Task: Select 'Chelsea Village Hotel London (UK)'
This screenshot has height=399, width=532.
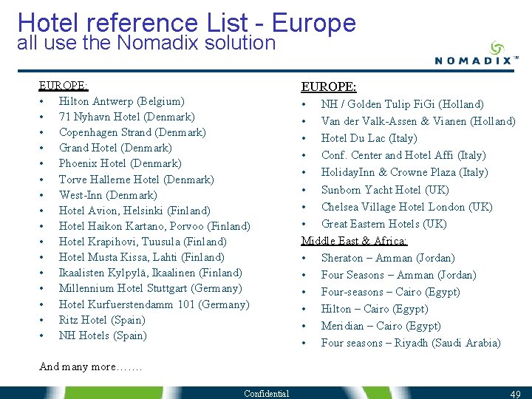Action: [x=407, y=207]
